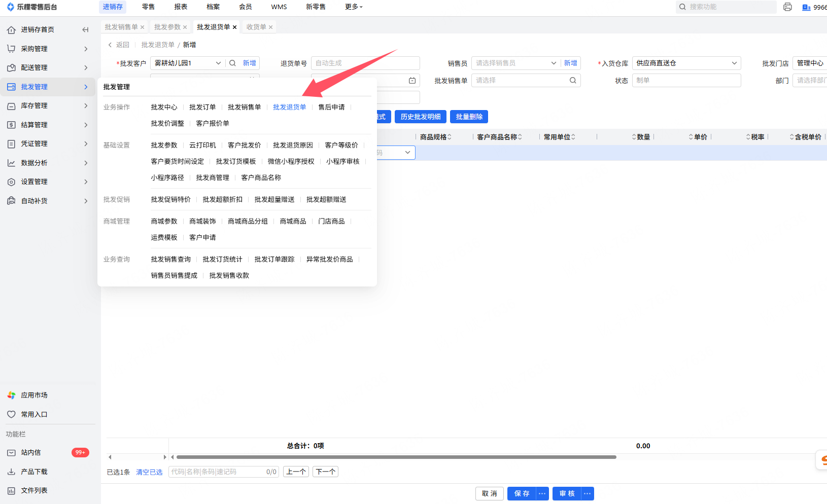The width and height of the screenshot is (827, 504).
Task: Click the 退货单号 input field
Action: click(x=365, y=63)
